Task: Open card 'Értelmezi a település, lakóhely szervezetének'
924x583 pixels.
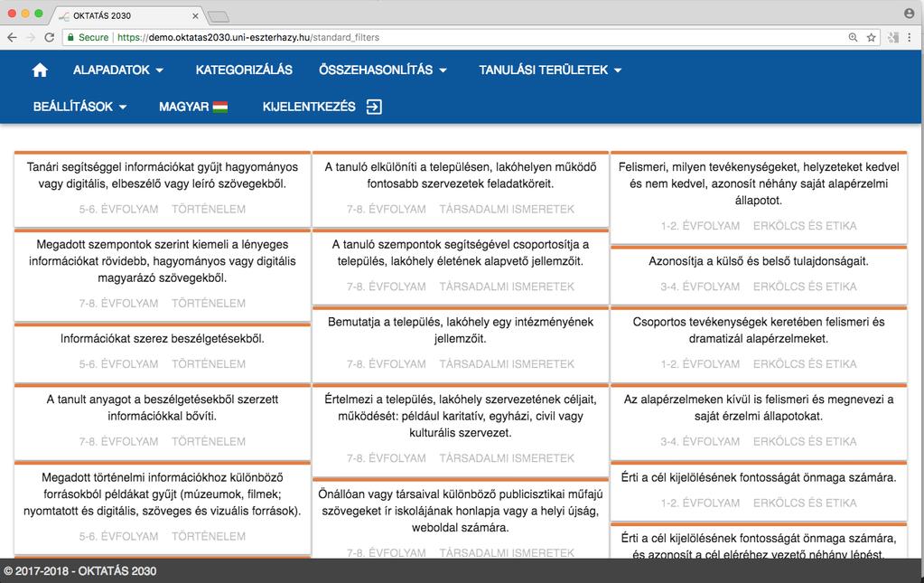Action: (461, 430)
